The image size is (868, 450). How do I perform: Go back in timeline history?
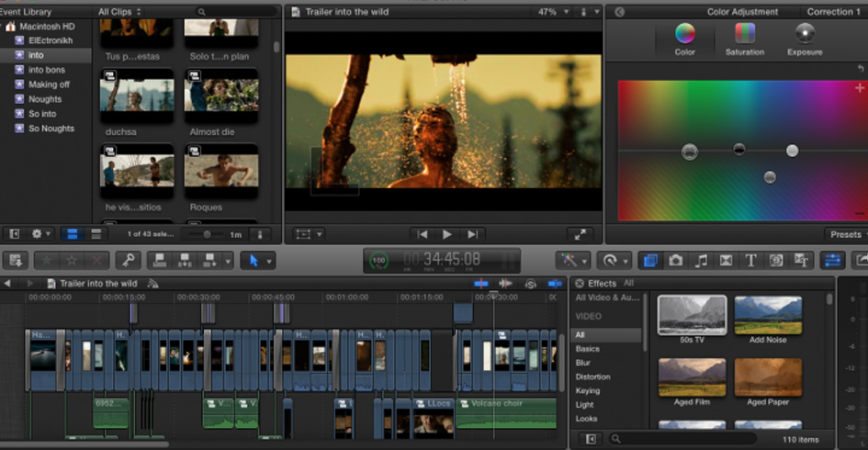point(7,284)
